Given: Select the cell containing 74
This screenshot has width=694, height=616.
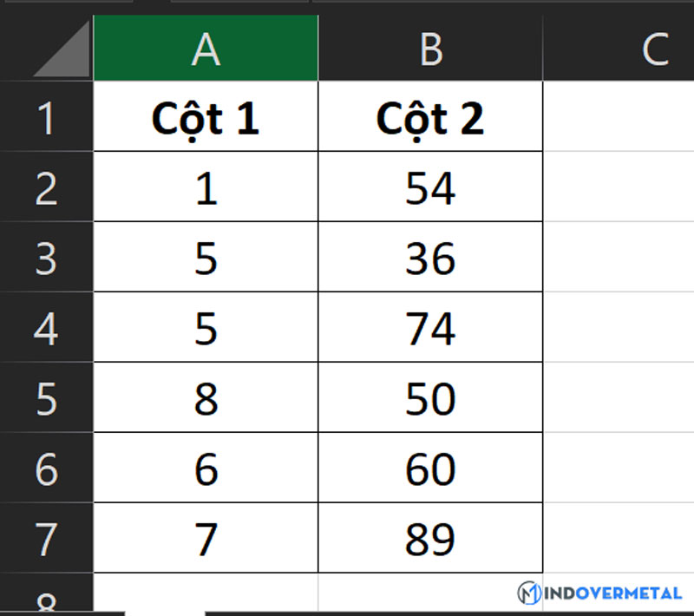Looking at the screenshot, I should 430,329.
